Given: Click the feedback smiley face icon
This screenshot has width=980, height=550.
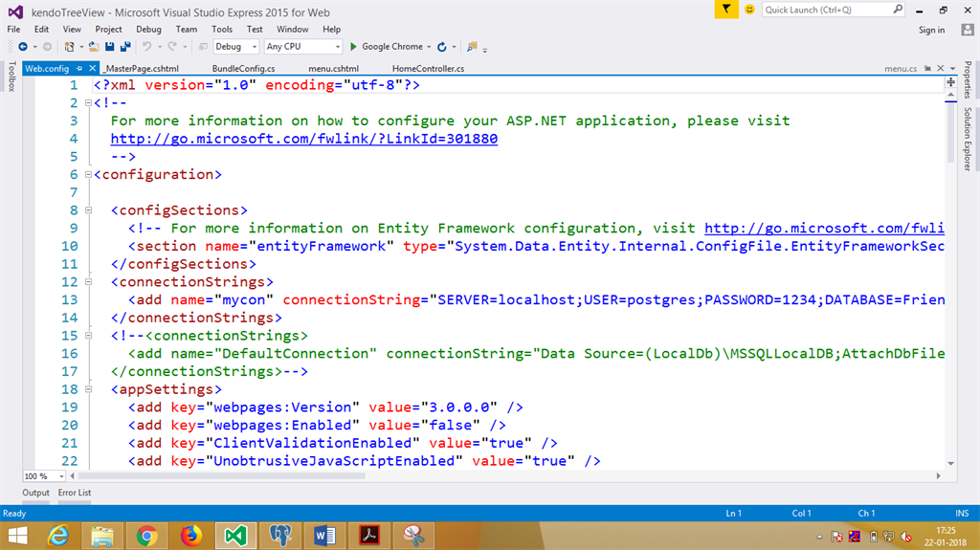Looking at the screenshot, I should [x=749, y=10].
